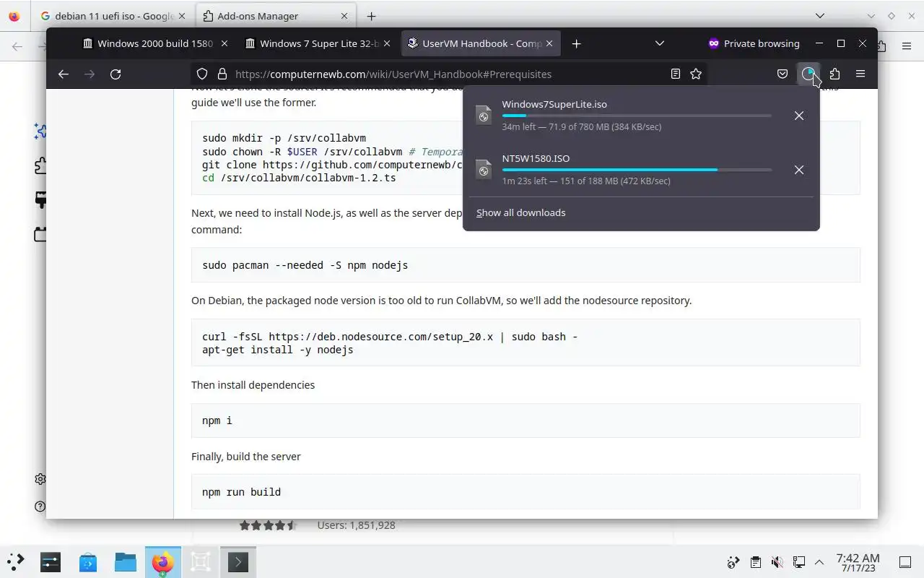Open extensions puzzle icon in private window

coord(834,74)
